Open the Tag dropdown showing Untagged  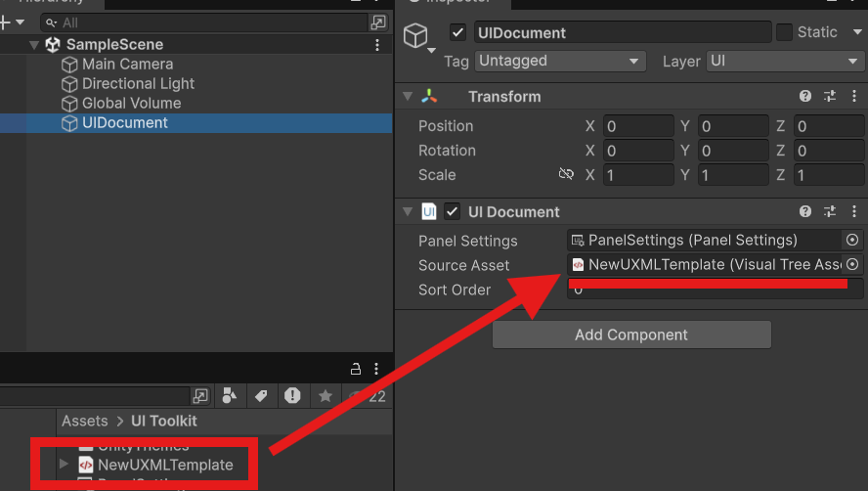click(560, 61)
